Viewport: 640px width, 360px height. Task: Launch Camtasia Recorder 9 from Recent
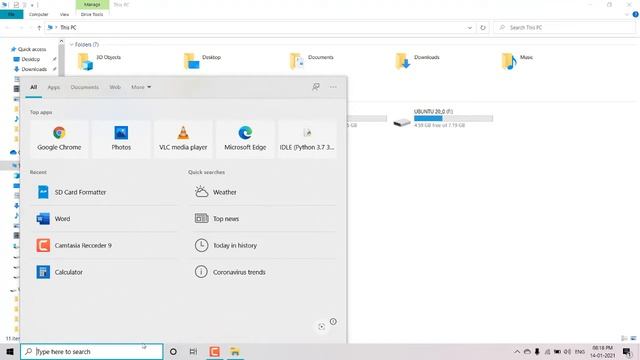[104, 245]
